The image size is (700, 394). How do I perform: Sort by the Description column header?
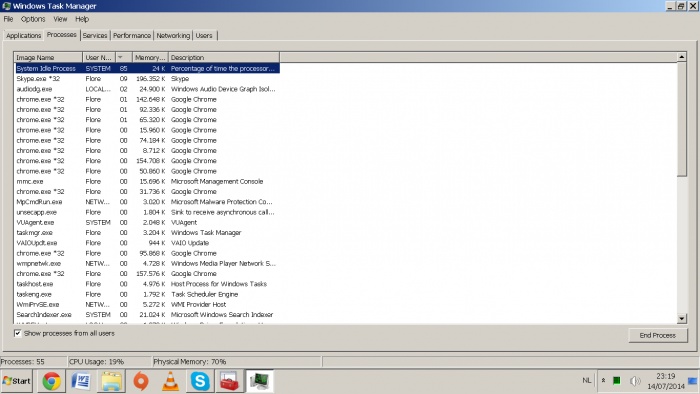(224, 58)
